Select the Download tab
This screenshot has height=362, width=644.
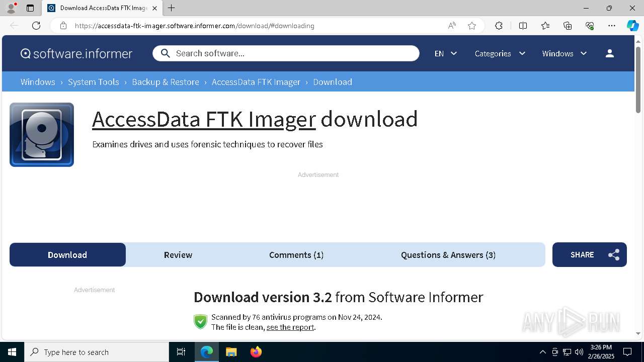(67, 255)
